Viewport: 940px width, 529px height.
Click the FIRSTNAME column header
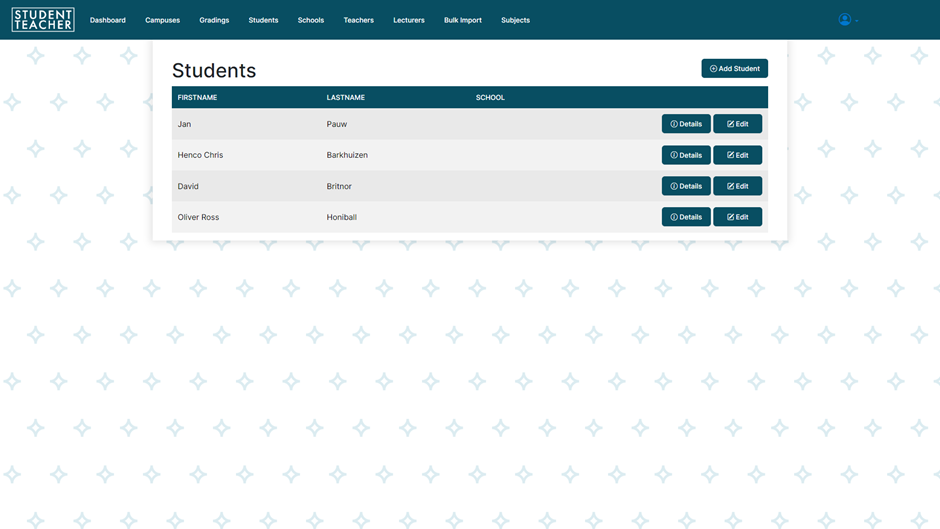197,97
